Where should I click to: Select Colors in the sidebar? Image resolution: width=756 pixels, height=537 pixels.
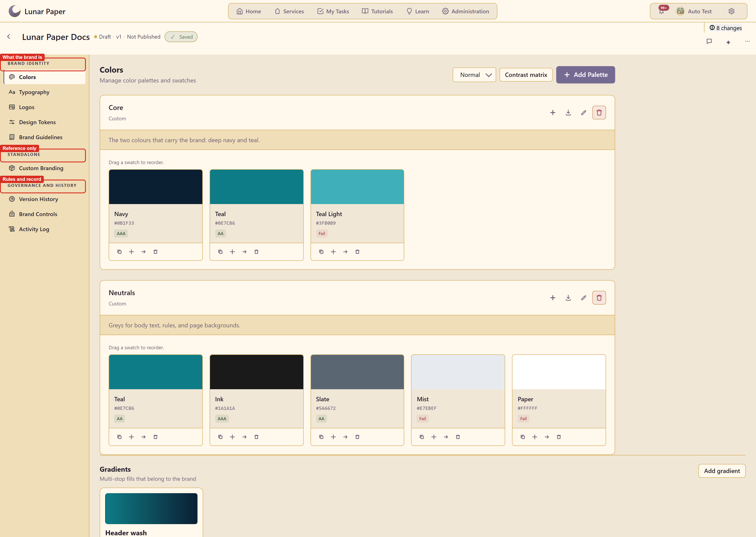pyautogui.click(x=44, y=77)
